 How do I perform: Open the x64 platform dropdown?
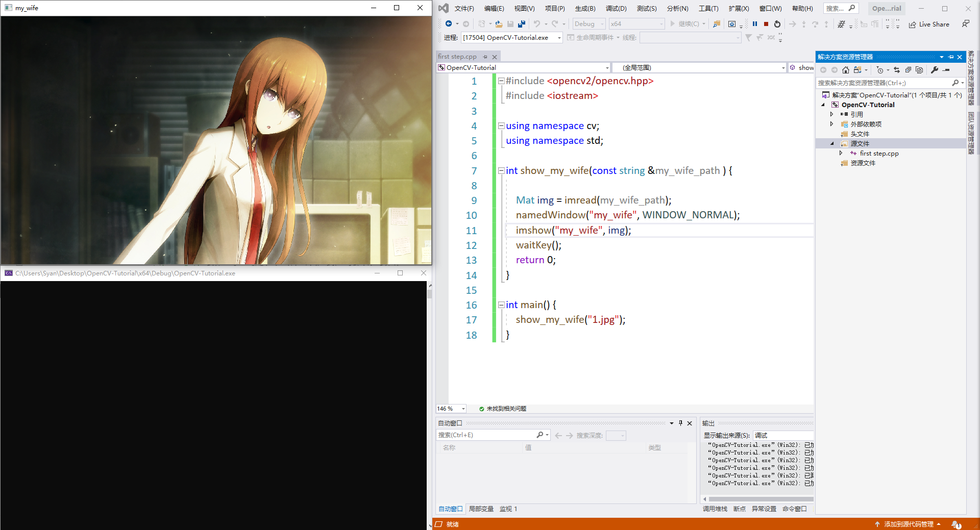pos(636,24)
